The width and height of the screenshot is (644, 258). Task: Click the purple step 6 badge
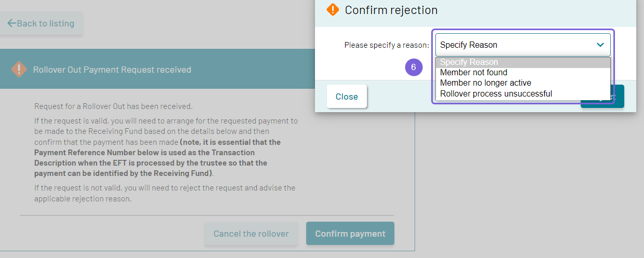pyautogui.click(x=414, y=67)
